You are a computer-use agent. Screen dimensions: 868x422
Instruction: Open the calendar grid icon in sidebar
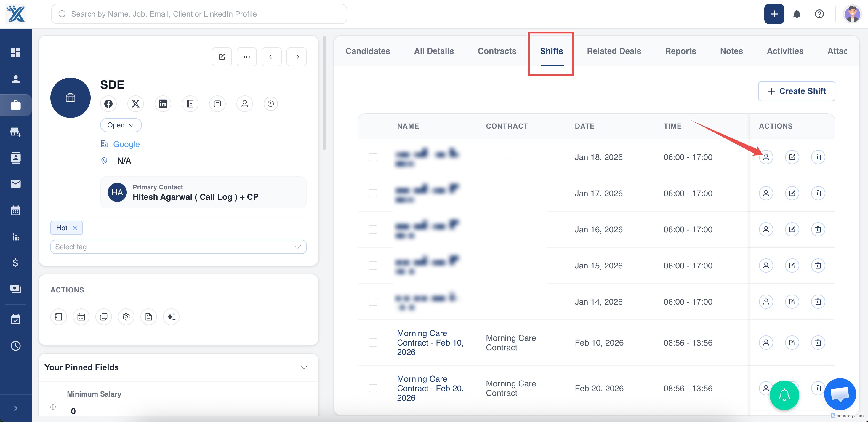pyautogui.click(x=15, y=210)
